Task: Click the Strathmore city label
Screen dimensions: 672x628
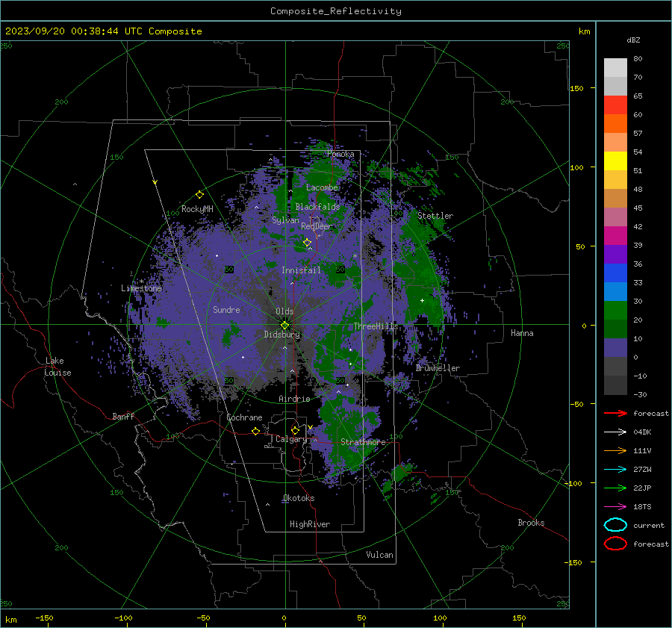Action: pos(363,442)
